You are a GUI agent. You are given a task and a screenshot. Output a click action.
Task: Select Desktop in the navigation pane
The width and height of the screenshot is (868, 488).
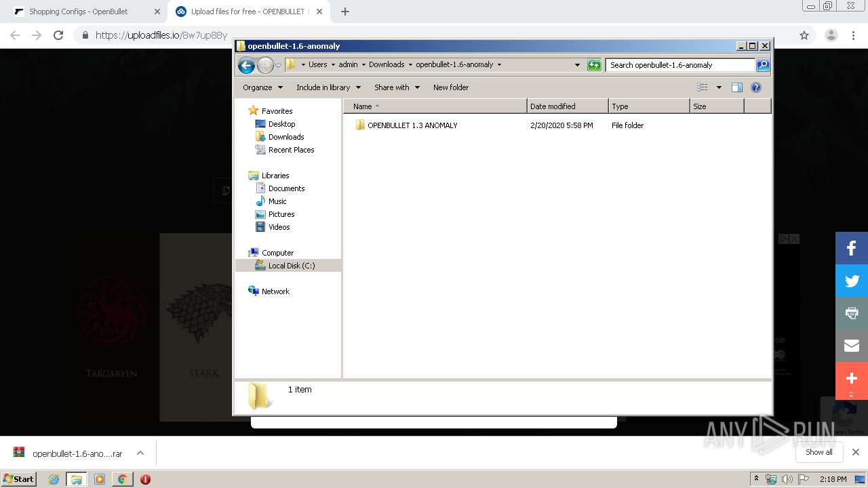tap(281, 124)
